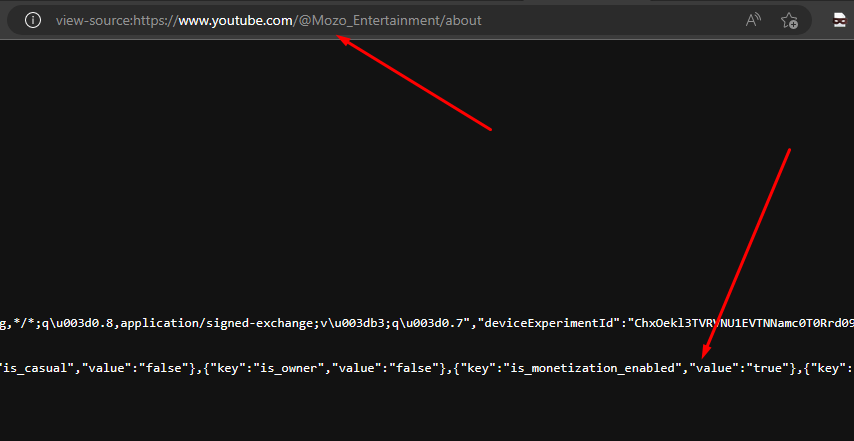Click the Read Aloud icon
The height and width of the screenshot is (441, 854).
[753, 21]
